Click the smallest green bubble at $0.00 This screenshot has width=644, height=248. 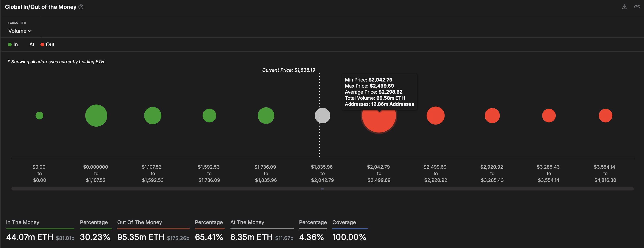[40, 116]
